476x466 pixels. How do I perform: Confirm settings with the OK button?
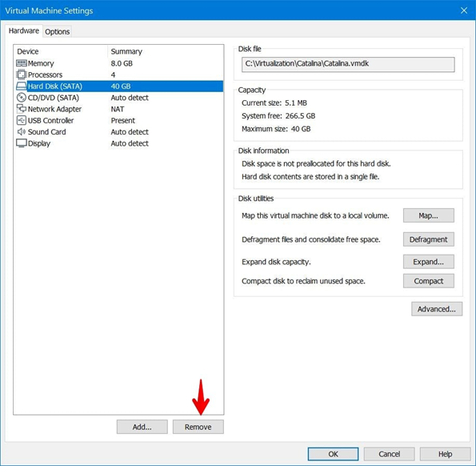click(x=333, y=454)
